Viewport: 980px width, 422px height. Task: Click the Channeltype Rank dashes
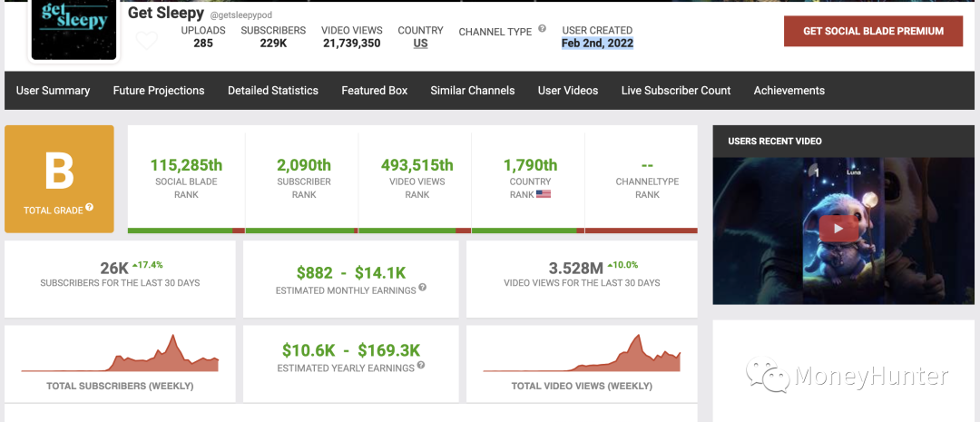648,166
